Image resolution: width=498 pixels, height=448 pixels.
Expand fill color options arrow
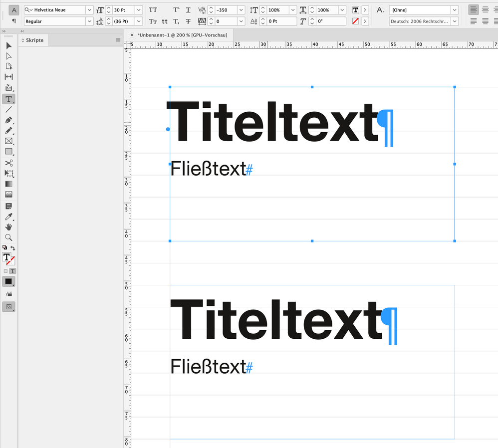coord(365,10)
